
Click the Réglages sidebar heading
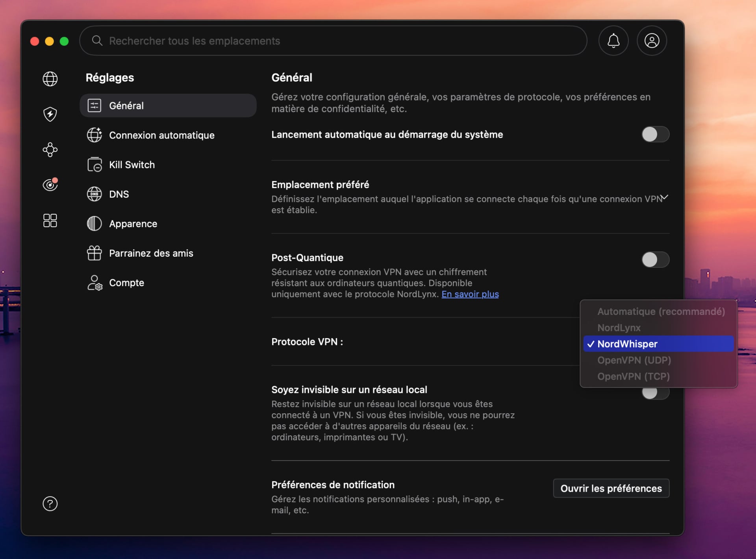pyautogui.click(x=110, y=78)
